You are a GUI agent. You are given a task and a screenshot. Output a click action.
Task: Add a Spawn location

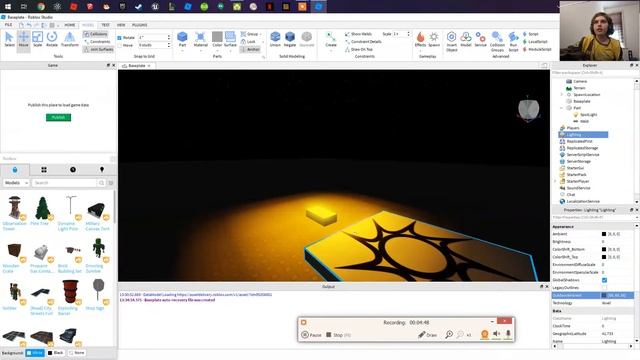434,39
